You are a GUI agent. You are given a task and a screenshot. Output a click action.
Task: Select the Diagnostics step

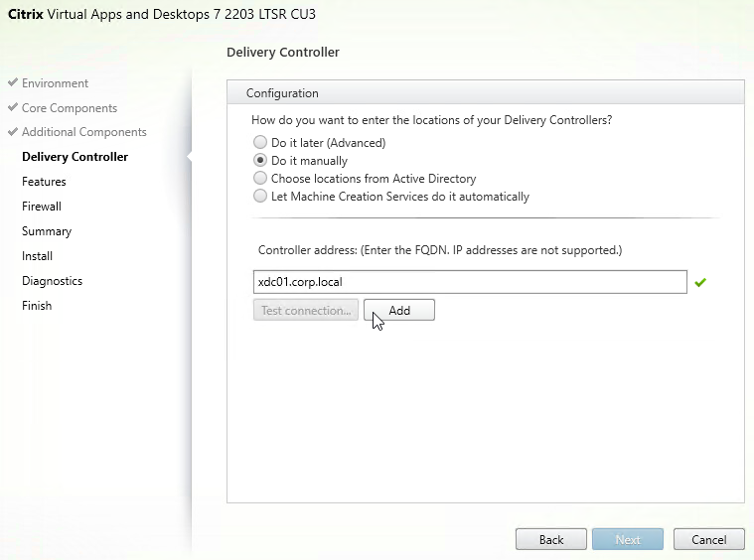pos(52,281)
